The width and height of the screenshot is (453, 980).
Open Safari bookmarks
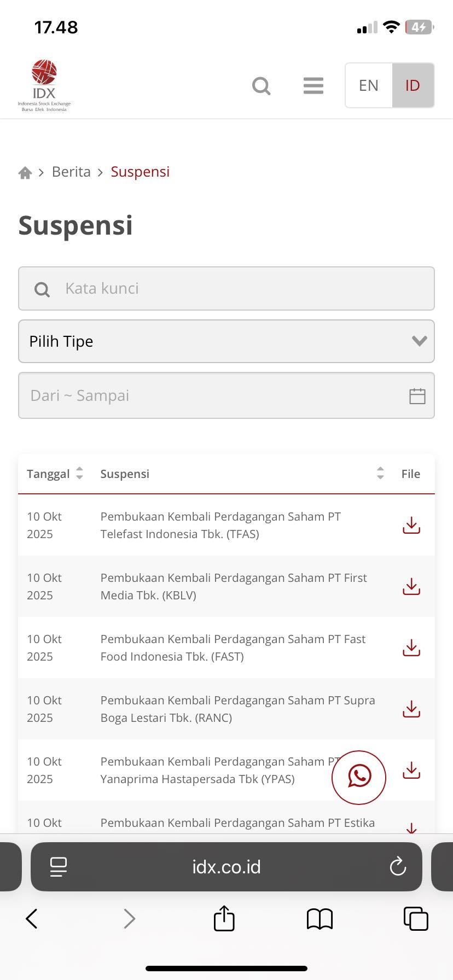click(x=320, y=919)
